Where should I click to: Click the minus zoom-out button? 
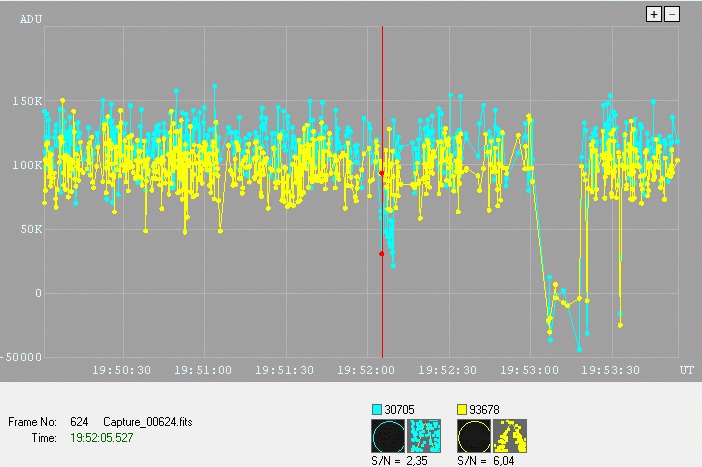pos(672,14)
